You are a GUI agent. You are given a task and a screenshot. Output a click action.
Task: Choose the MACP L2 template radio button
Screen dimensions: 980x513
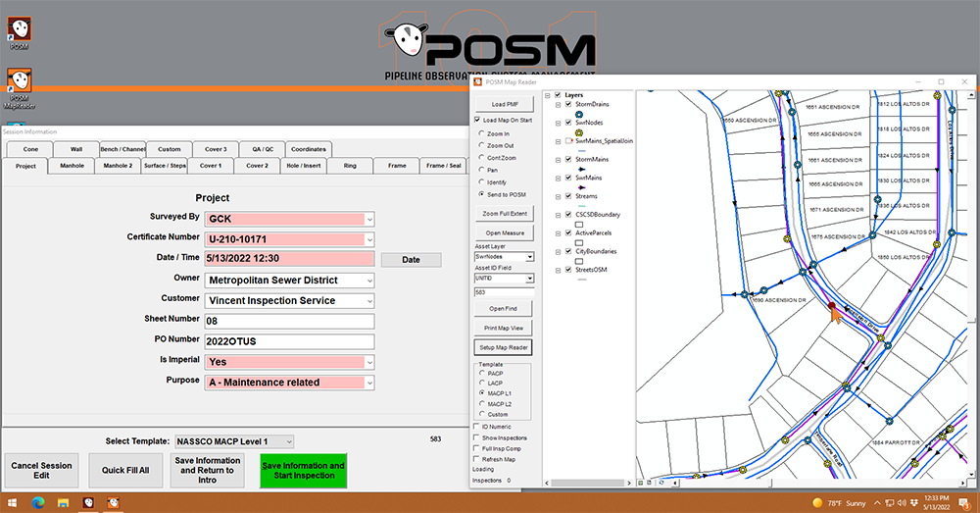click(482, 403)
